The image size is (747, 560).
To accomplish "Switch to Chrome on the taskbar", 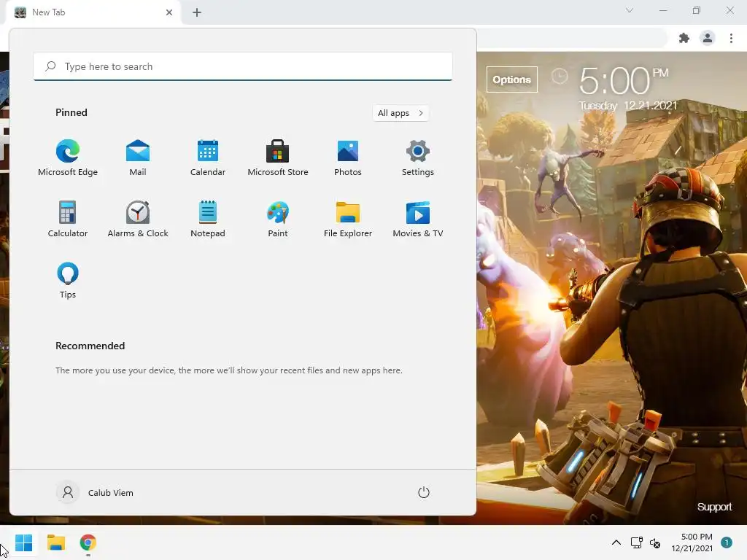I will 88,542.
